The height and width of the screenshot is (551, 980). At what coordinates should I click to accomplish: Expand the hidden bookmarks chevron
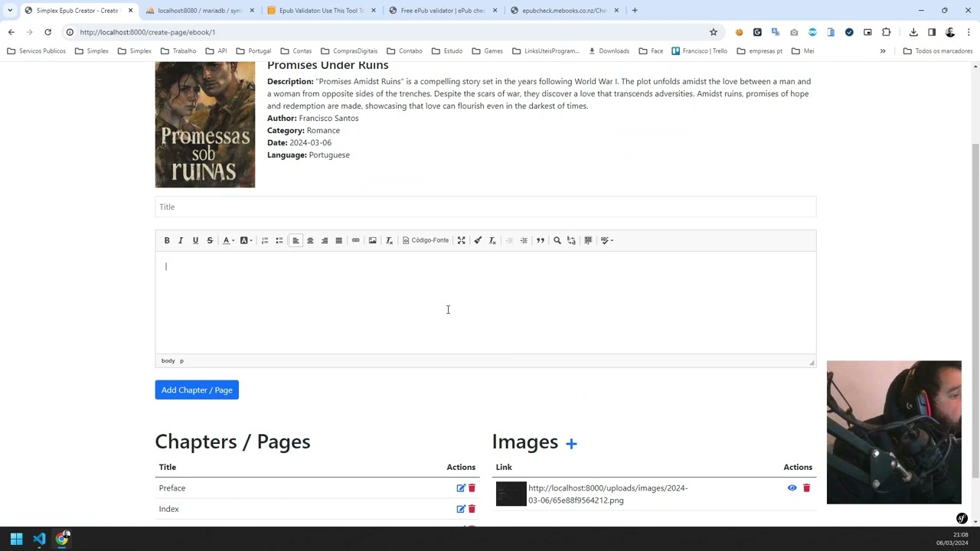pos(883,51)
